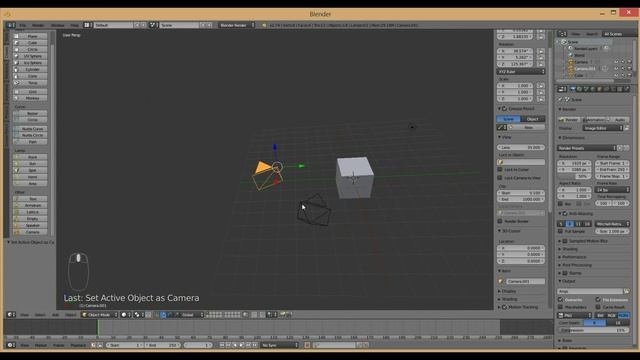Toggle visibility of Camera in outliner
This screenshot has width=640, height=360.
(616, 62)
